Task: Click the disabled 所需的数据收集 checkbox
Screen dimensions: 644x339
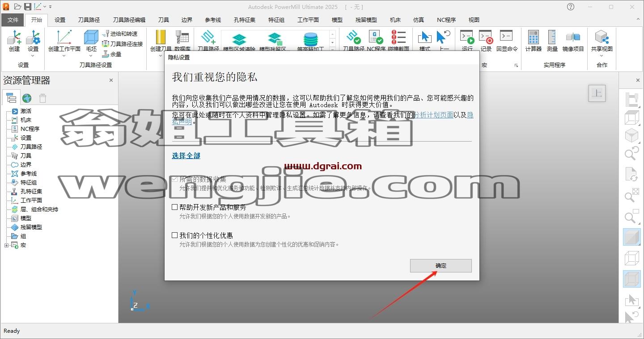Action: pos(175,179)
